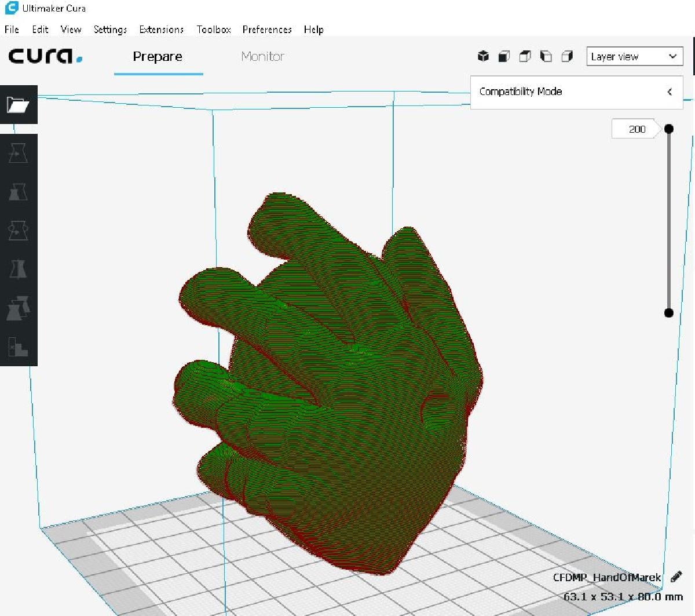Select the Mirror tool in sidebar
695x616 pixels.
(x=18, y=269)
